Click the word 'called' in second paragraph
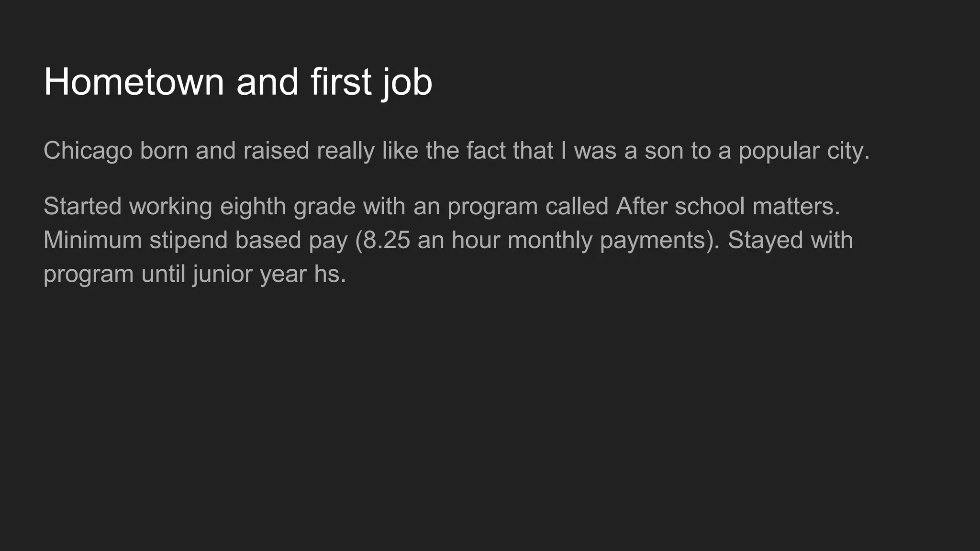The image size is (980, 551). tap(577, 206)
